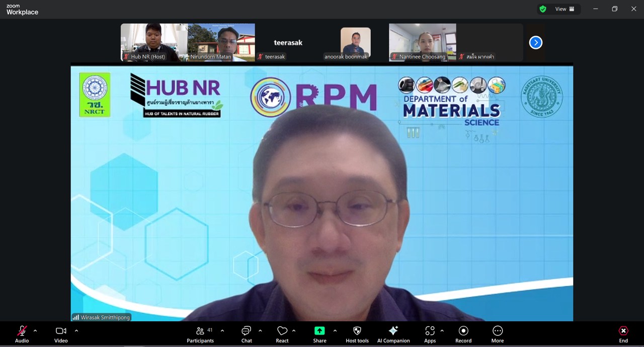Launch the AI Companion
Image resolution: width=644 pixels, height=347 pixels.
(393, 334)
